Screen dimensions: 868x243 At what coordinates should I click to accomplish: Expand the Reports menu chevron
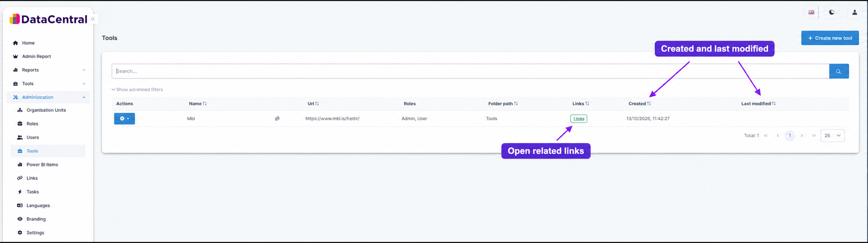point(84,70)
